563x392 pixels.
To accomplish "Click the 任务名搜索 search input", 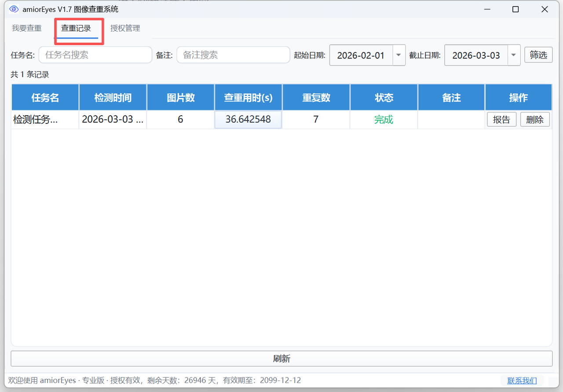I will [x=95, y=54].
